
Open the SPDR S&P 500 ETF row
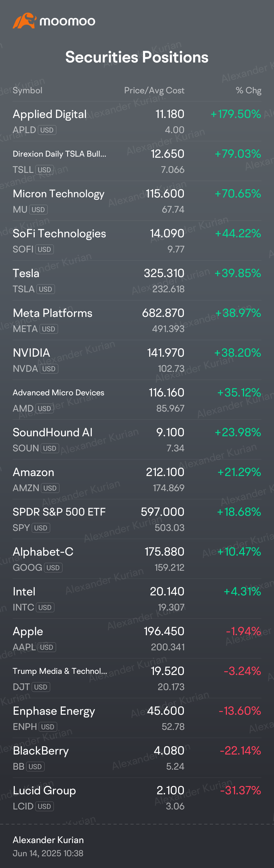[x=137, y=519]
